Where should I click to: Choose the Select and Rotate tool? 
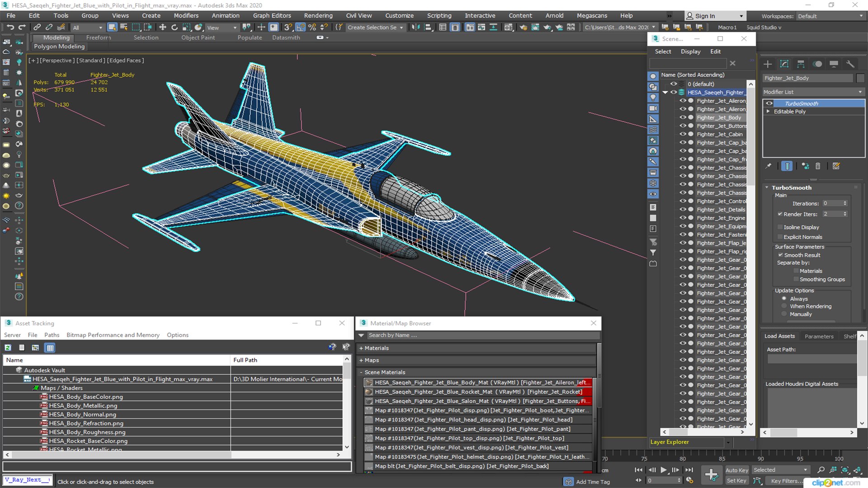[x=175, y=27]
